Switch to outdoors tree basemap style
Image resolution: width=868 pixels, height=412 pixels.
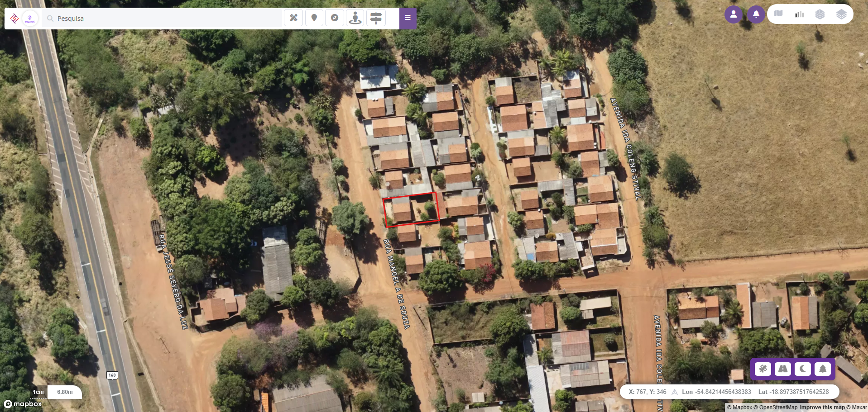coord(823,369)
